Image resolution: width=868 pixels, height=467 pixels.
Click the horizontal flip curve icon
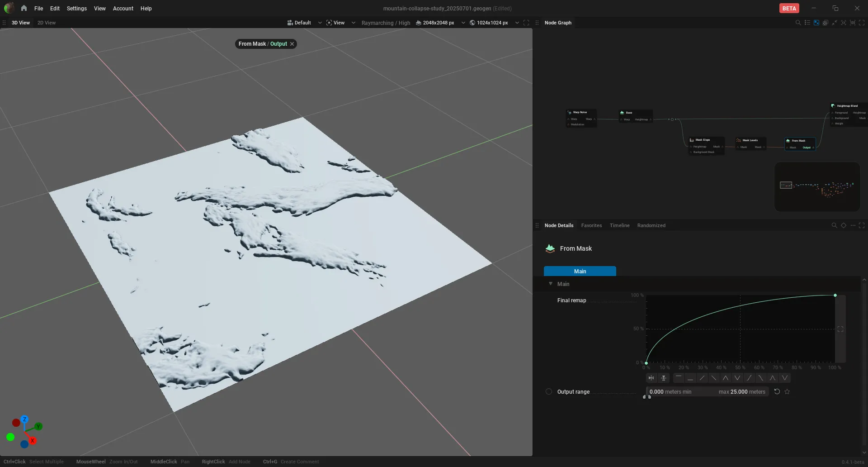click(x=651, y=378)
